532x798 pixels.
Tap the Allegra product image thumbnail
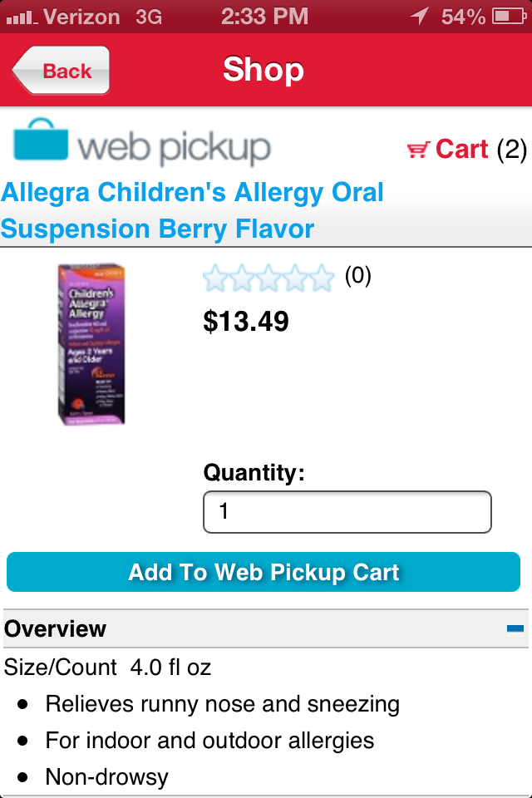point(91,344)
